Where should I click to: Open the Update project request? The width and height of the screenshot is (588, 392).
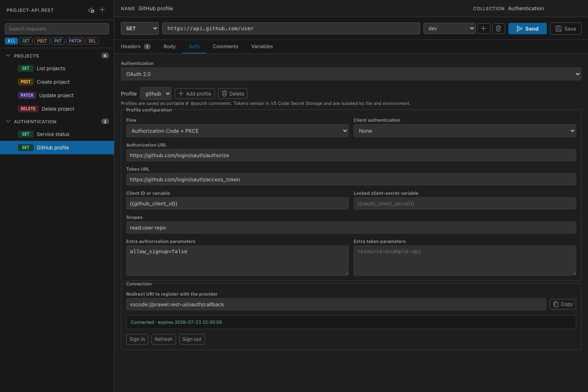(x=57, y=96)
